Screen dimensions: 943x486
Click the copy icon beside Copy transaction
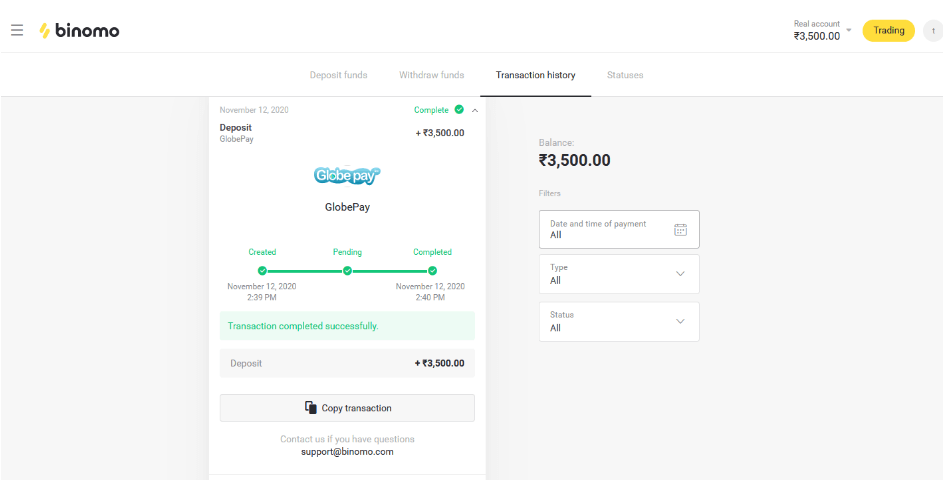310,408
